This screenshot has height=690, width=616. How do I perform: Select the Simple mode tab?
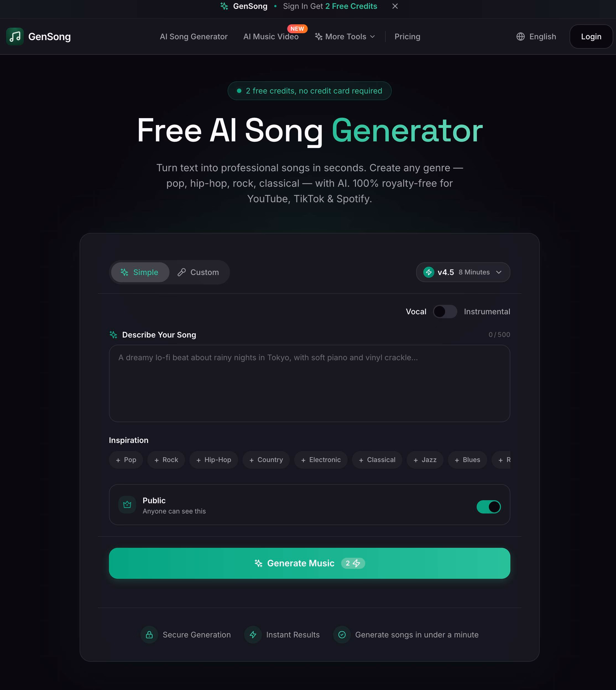[140, 272]
